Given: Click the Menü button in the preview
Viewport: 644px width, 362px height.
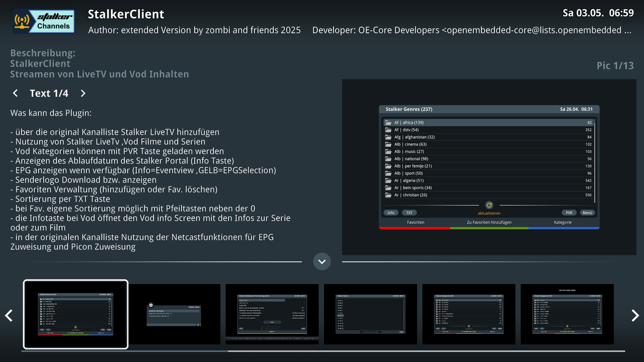Looking at the screenshot, I should tap(587, 213).
